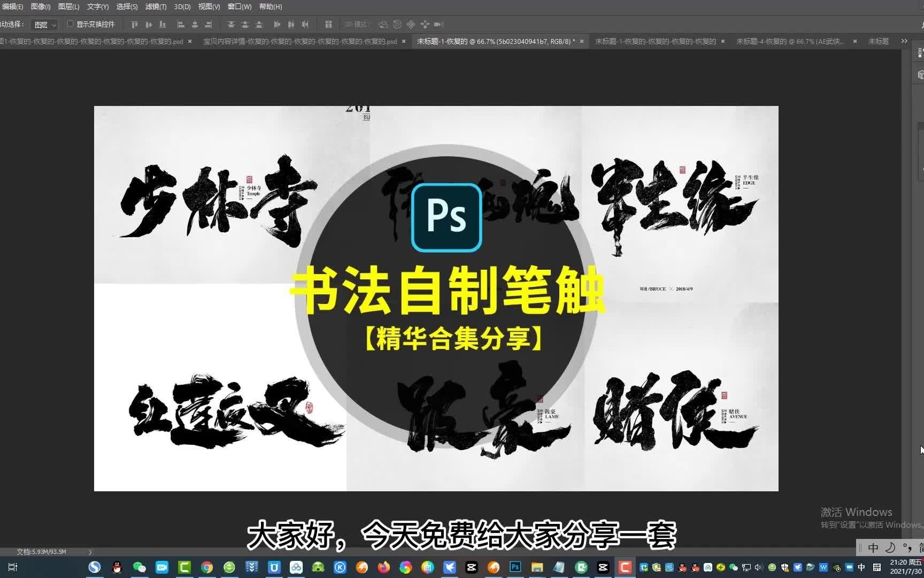The width and height of the screenshot is (924, 578).
Task: Click the distribute left edges icon
Action: 277,24
